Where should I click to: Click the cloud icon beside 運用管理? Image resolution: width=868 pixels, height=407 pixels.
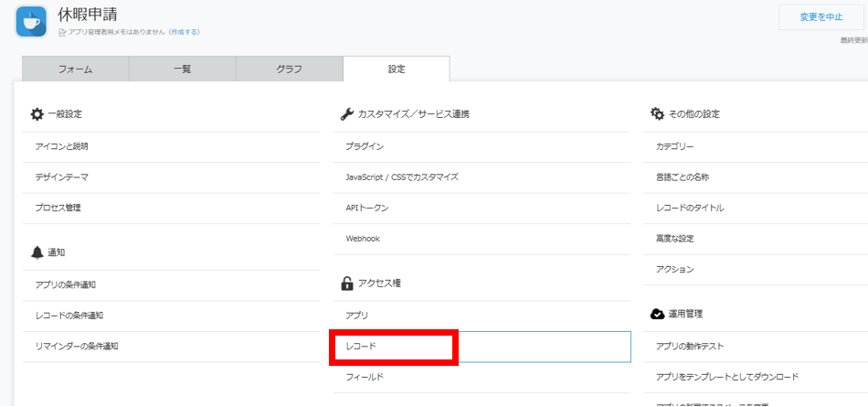[x=657, y=314]
